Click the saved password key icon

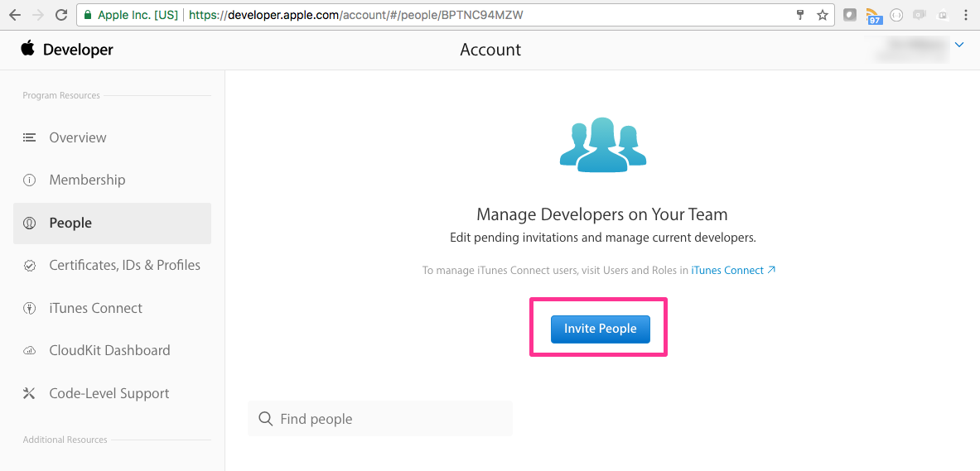800,15
